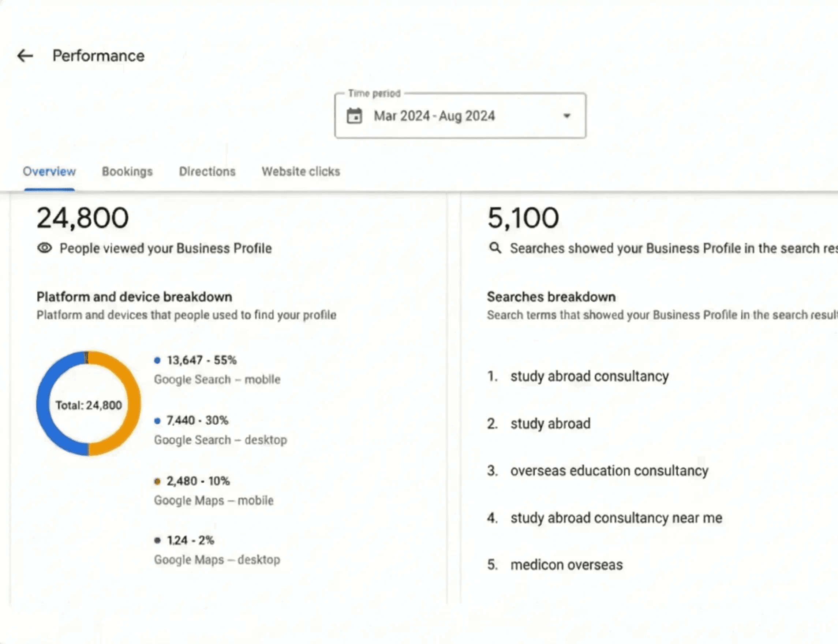Image resolution: width=838 pixels, height=644 pixels.
Task: Open the Directions tab
Action: pos(207,171)
